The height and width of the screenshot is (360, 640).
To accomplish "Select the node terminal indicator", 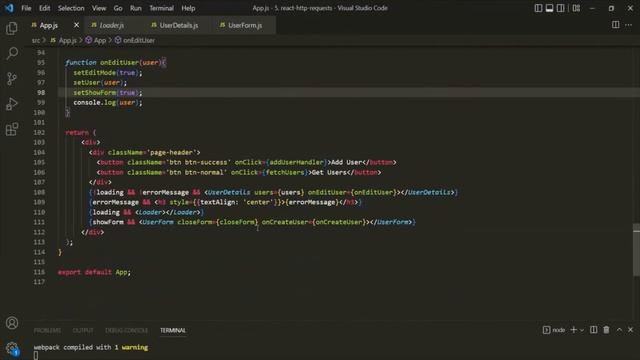I will click(554, 330).
